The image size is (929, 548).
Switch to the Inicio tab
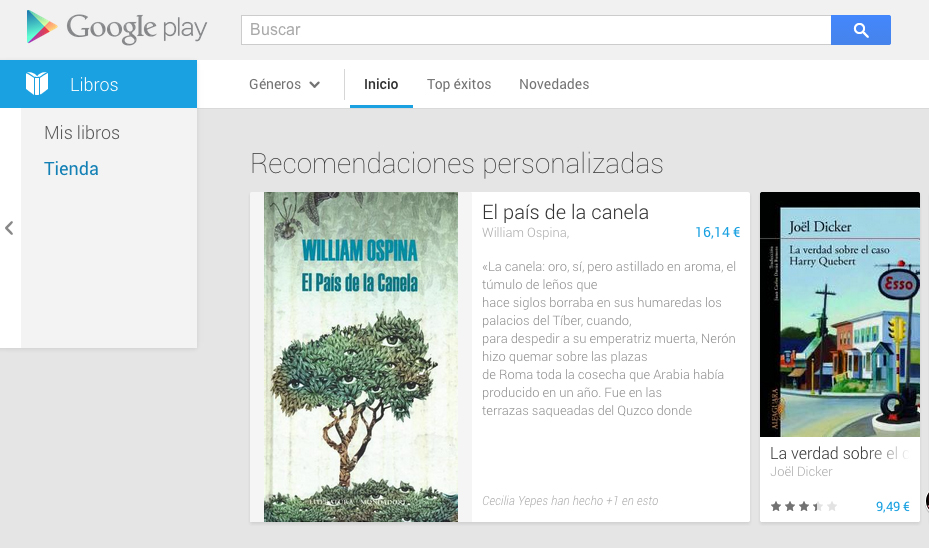tap(381, 84)
